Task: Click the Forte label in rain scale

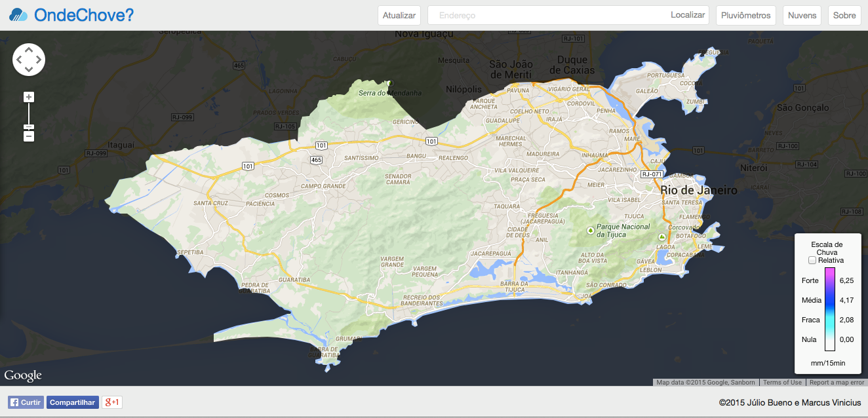Action: [x=810, y=280]
